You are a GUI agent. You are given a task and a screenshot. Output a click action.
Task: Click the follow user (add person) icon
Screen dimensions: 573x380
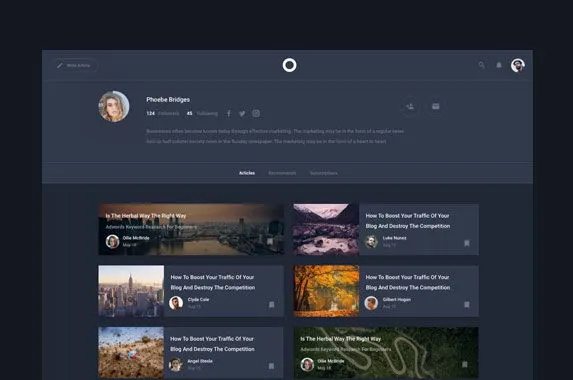[x=410, y=106]
